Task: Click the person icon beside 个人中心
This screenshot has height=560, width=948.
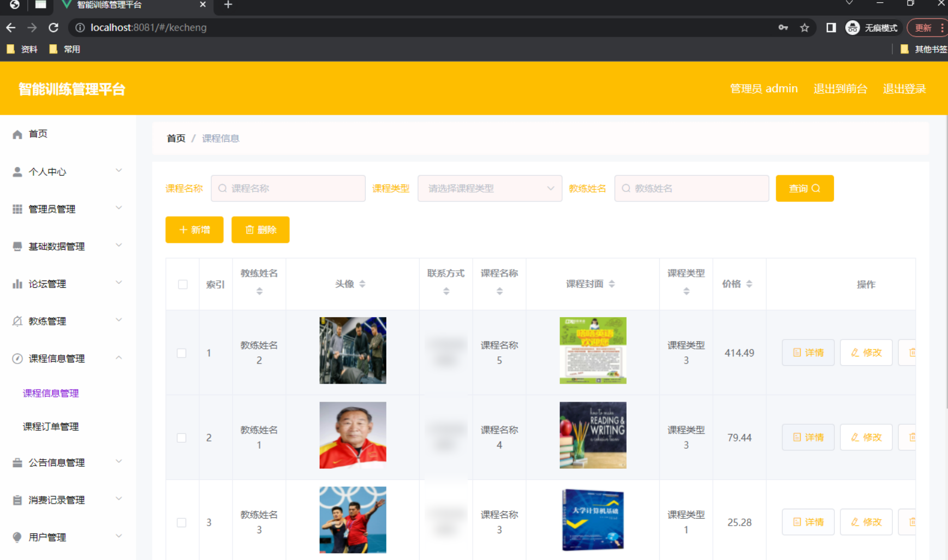Action: coord(17,172)
